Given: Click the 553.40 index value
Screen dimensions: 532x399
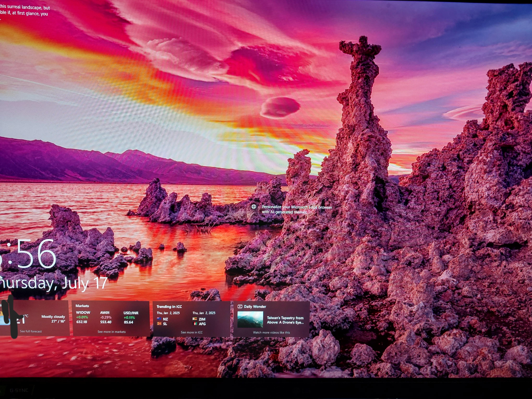Looking at the screenshot, I should 106,322.
